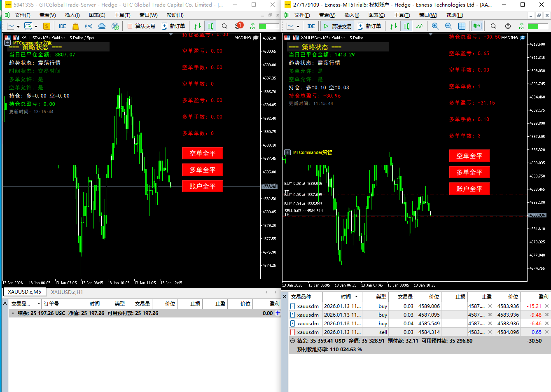Click connection progress bar in GTC toolbar
This screenshot has height=392, width=551.
[x=269, y=26]
